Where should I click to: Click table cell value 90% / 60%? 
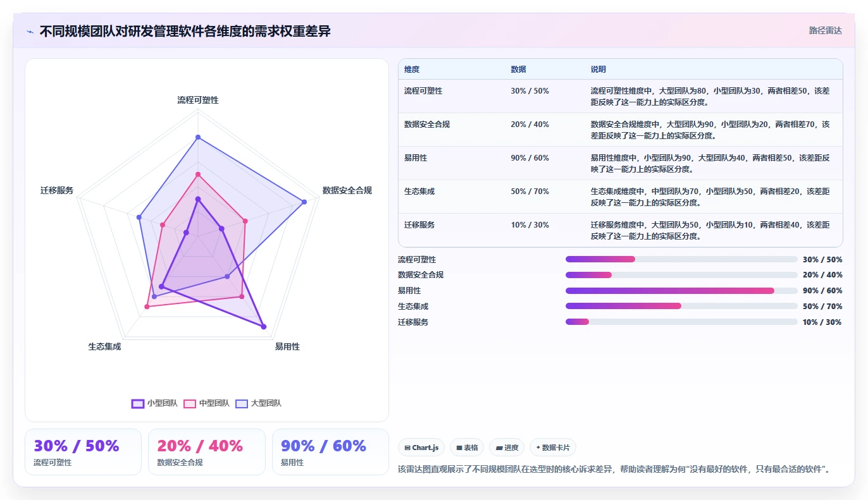pyautogui.click(x=530, y=158)
